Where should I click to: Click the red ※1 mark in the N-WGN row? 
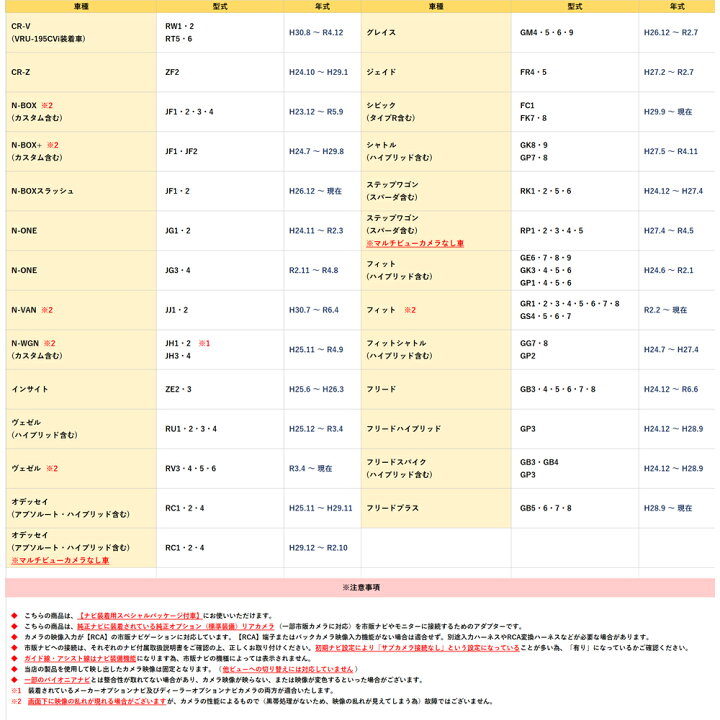click(204, 343)
